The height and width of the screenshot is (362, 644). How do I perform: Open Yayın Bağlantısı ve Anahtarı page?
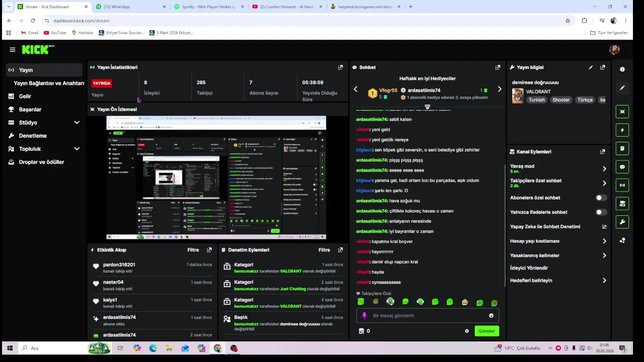point(49,83)
